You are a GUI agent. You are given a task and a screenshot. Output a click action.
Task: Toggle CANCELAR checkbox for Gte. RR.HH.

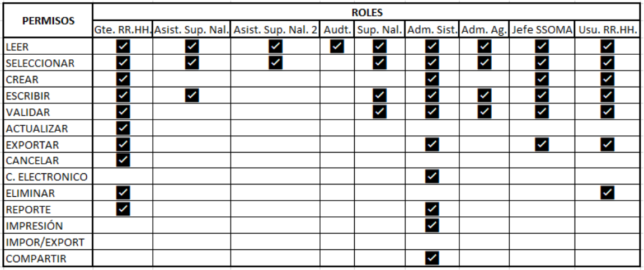point(123,161)
